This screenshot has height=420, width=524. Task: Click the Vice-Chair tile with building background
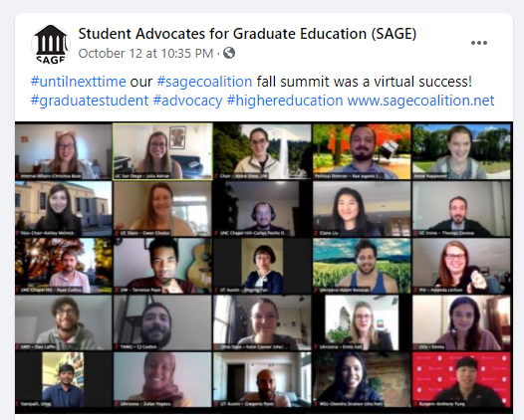click(64, 209)
